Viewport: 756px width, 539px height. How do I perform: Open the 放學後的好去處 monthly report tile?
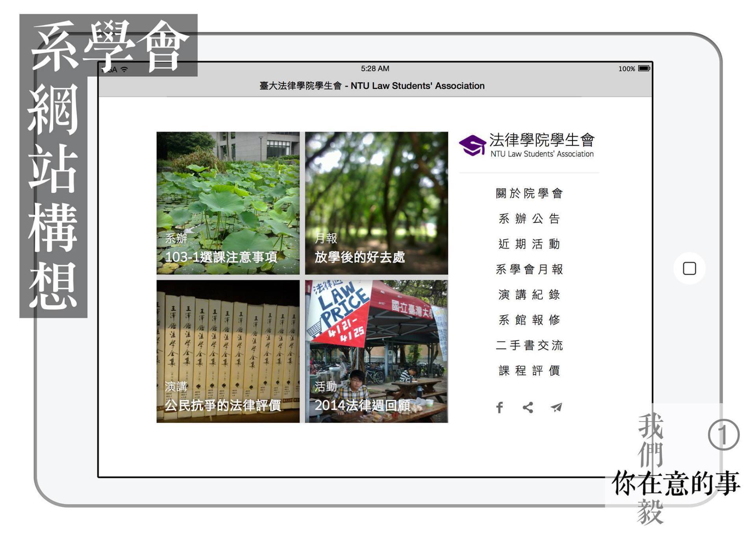376,203
